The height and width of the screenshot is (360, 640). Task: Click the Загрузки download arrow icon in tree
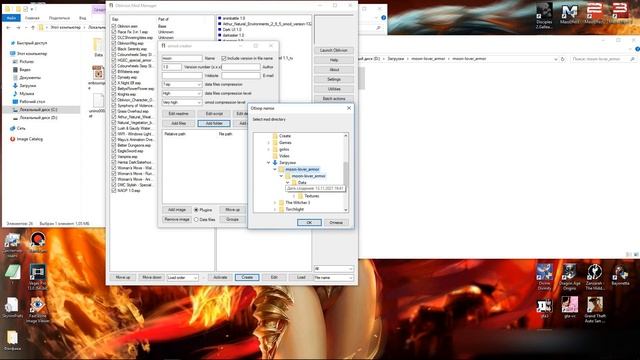click(275, 162)
